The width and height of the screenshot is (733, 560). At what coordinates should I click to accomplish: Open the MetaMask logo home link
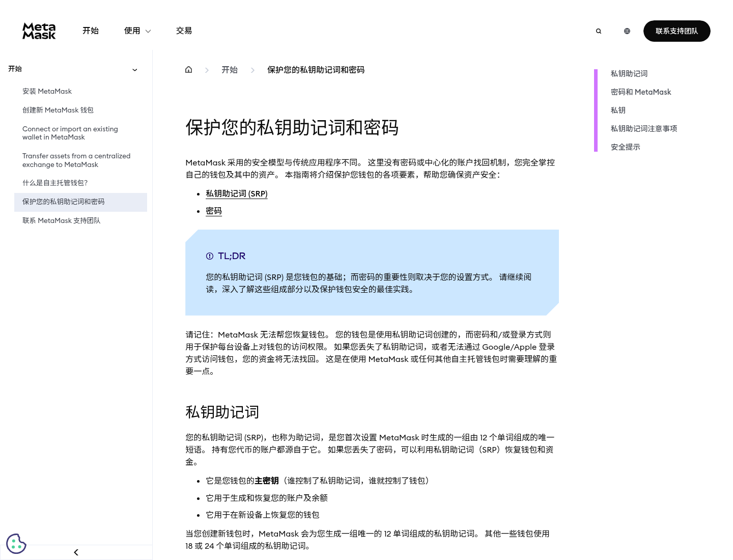click(39, 31)
